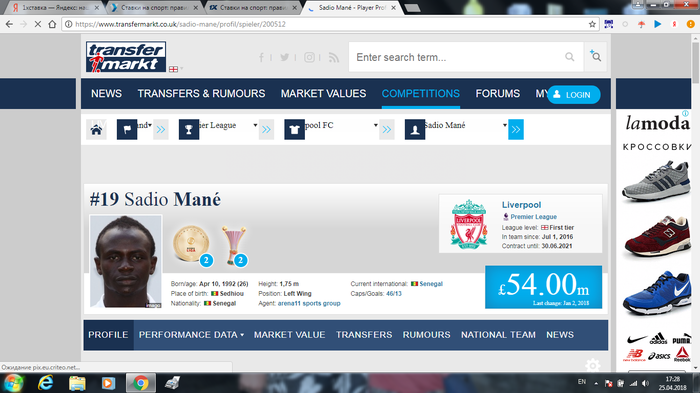This screenshot has height=393, width=700.
Task: Open the detailed search plus icon
Action: coord(595,56)
